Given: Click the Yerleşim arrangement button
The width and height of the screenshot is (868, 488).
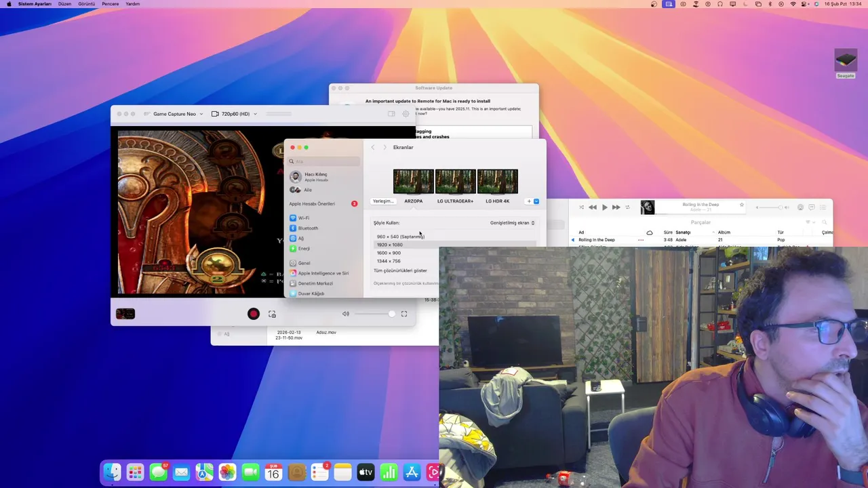Looking at the screenshot, I should point(383,201).
